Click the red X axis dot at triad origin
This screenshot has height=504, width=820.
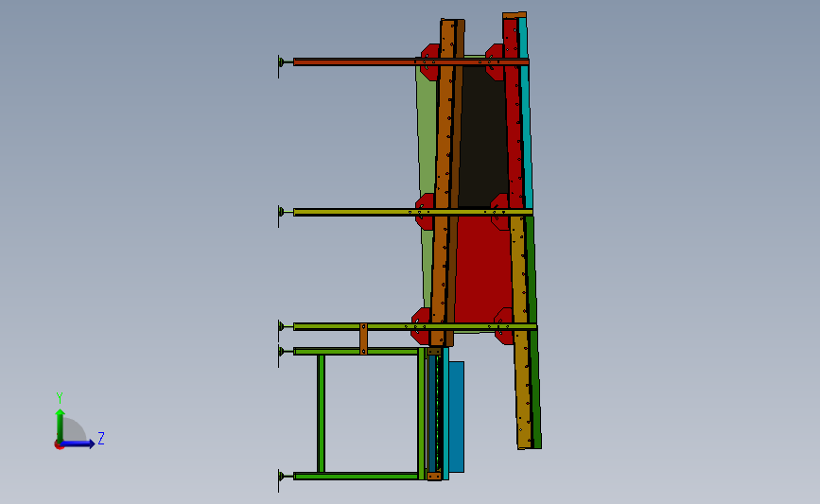[x=59, y=445]
